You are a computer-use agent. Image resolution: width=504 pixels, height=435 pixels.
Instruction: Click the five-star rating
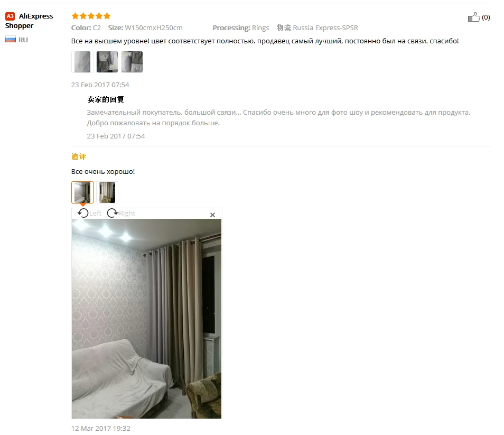91,16
